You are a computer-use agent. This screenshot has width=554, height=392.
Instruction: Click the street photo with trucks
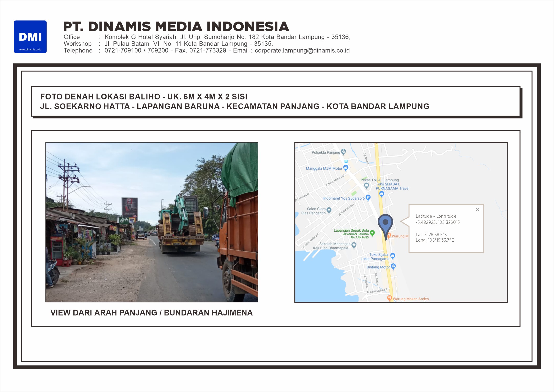pos(152,222)
